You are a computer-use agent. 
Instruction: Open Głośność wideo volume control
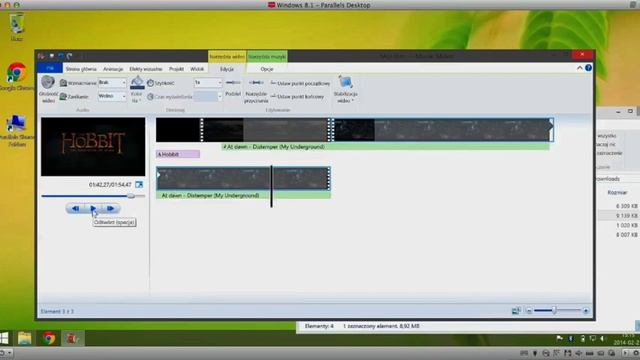click(x=48, y=89)
